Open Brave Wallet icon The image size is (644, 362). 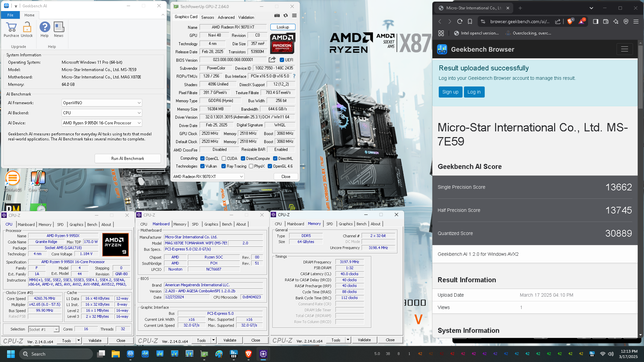pyautogui.click(x=606, y=21)
